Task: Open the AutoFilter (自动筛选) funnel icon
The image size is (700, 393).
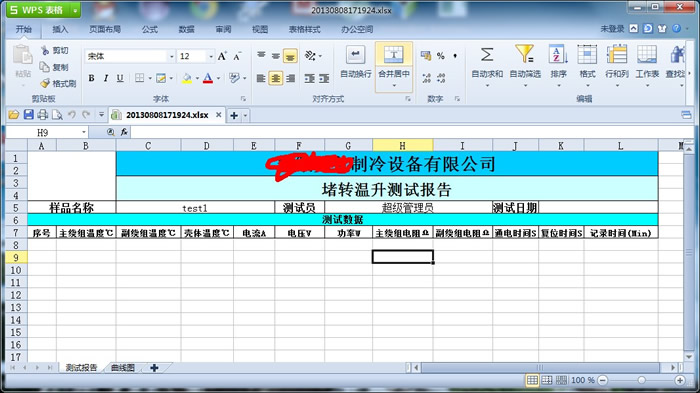Action: 525,54
